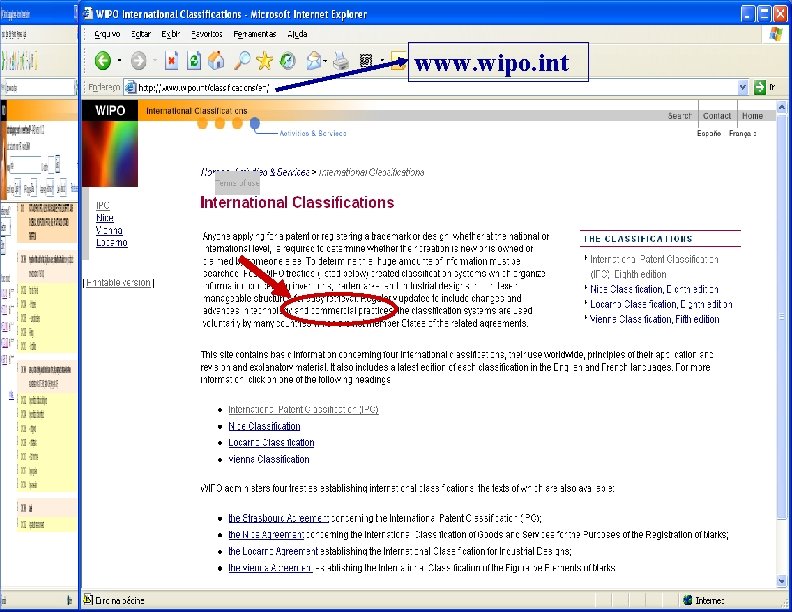Print the page with the printer icon
This screenshot has height=612, width=792.
coord(341,61)
